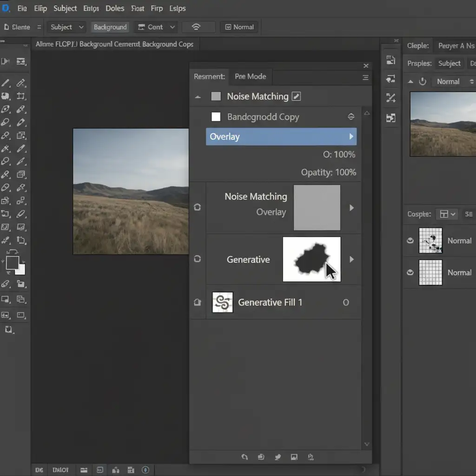The width and height of the screenshot is (476, 476).
Task: Toggle visibility of the Noise Matching Overlay layer
Action: [197, 207]
